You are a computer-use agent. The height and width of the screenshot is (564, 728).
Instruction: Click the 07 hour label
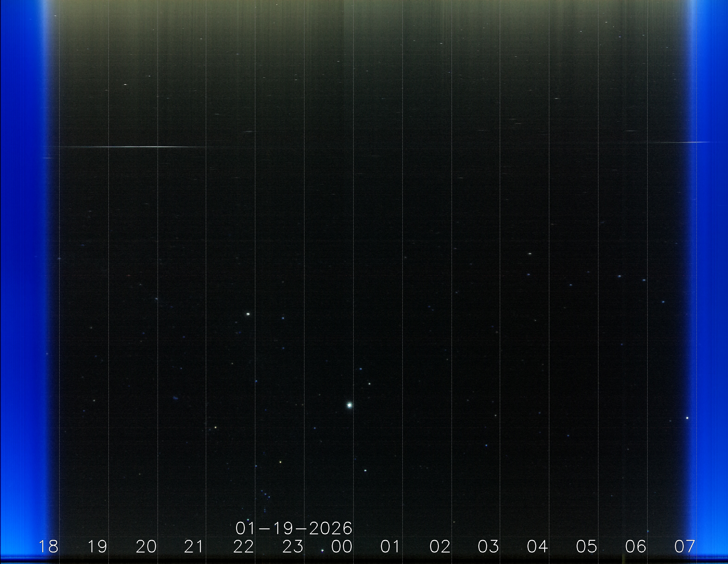coord(685,547)
